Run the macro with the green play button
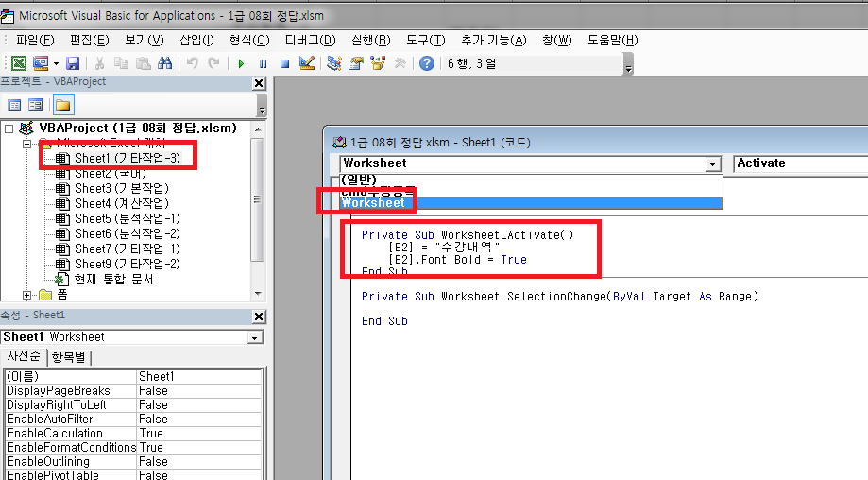The width and height of the screenshot is (868, 480). tap(241, 63)
